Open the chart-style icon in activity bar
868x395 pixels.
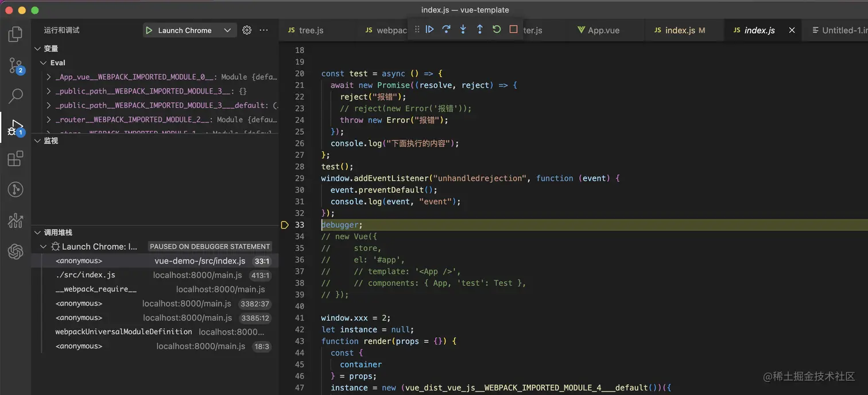tap(15, 220)
